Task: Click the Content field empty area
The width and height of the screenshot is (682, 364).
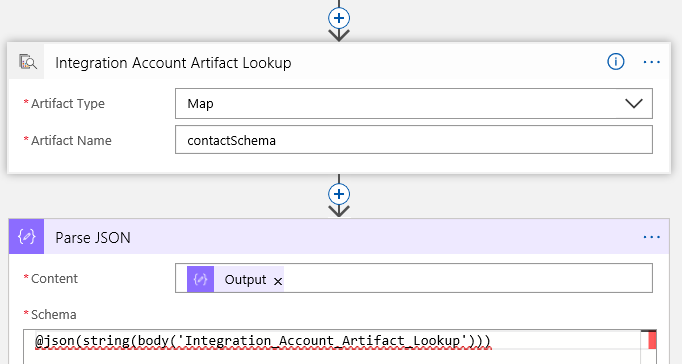Action: [x=468, y=278]
